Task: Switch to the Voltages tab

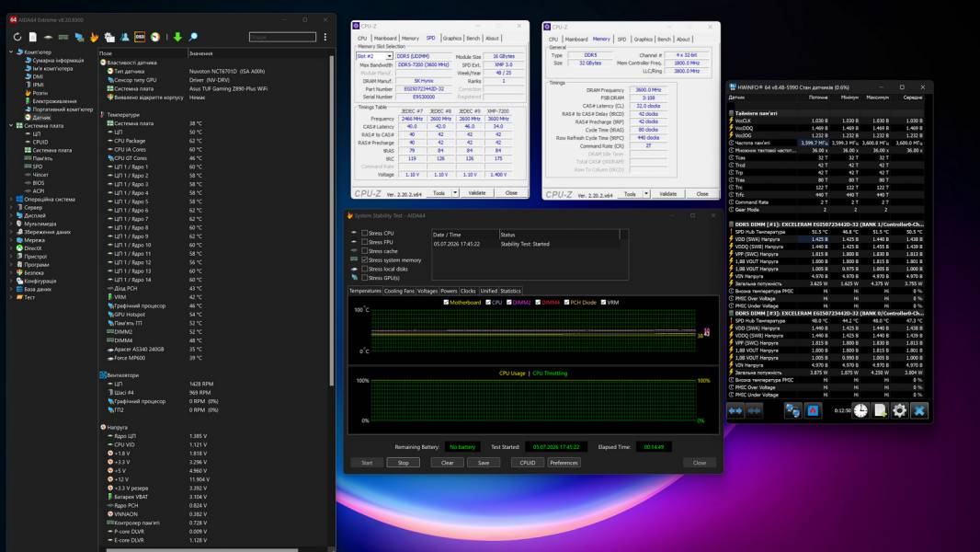Action: pyautogui.click(x=427, y=292)
